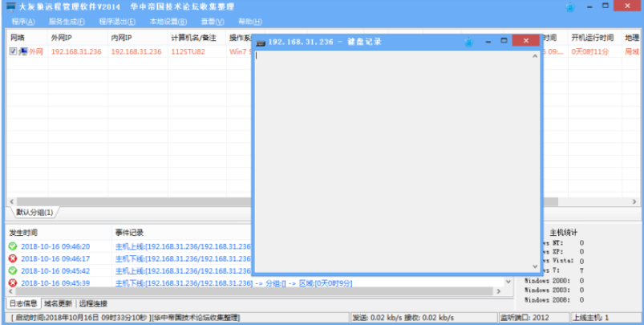Minimize the 键盘记录 window

[488, 42]
